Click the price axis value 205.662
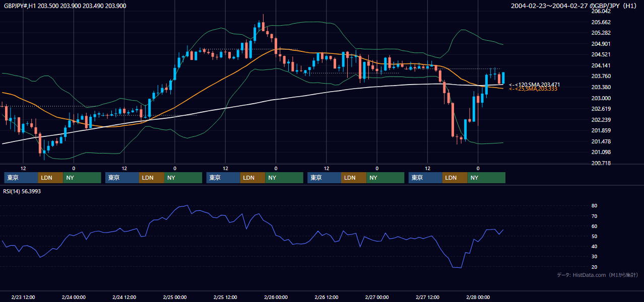This screenshot has height=302, width=644. (x=601, y=22)
